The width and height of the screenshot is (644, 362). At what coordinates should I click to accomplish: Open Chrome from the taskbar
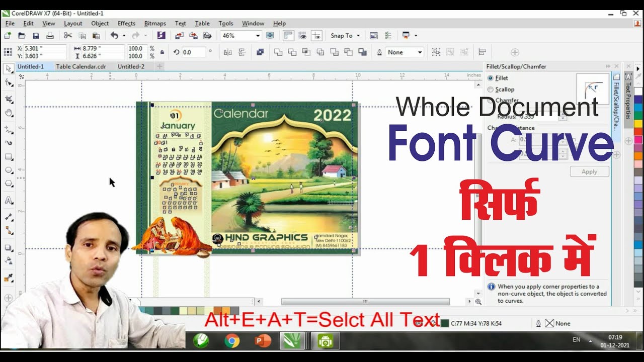pos(232,341)
